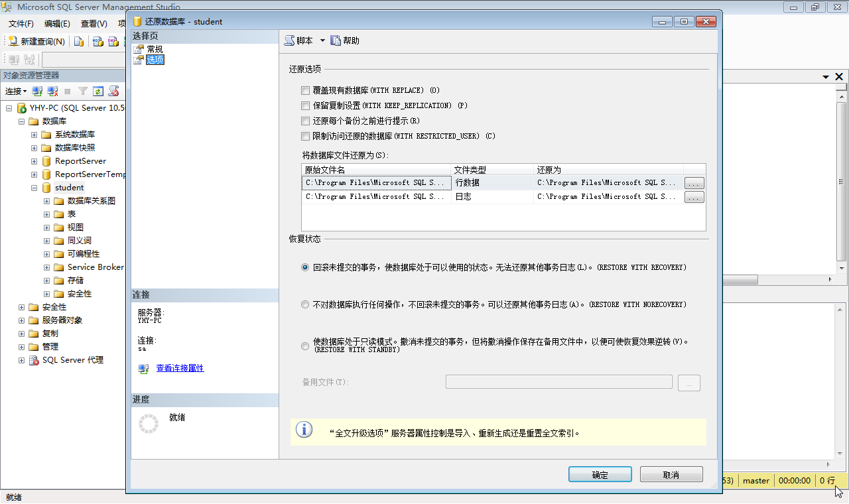Click the Refresh icon in Object Explorer

[x=98, y=91]
